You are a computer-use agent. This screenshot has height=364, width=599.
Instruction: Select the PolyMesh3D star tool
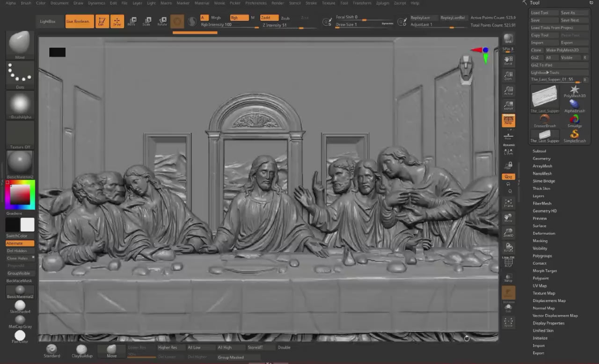pyautogui.click(x=574, y=91)
